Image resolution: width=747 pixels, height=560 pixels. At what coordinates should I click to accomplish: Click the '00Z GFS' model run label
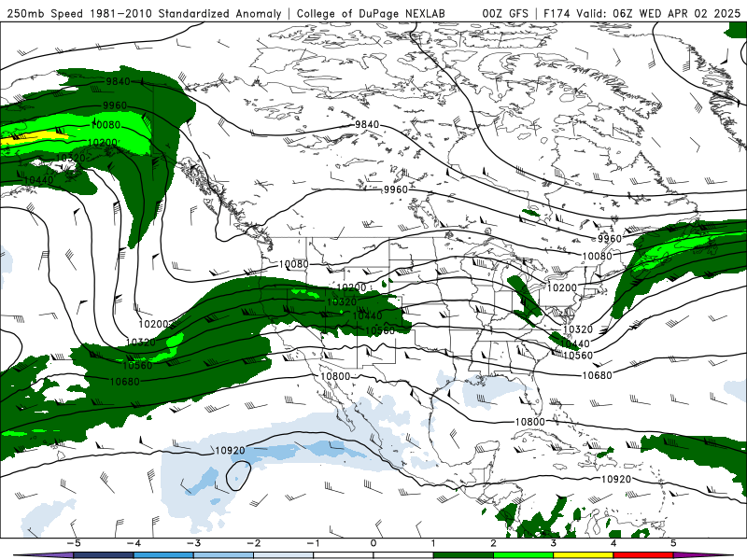(x=505, y=13)
